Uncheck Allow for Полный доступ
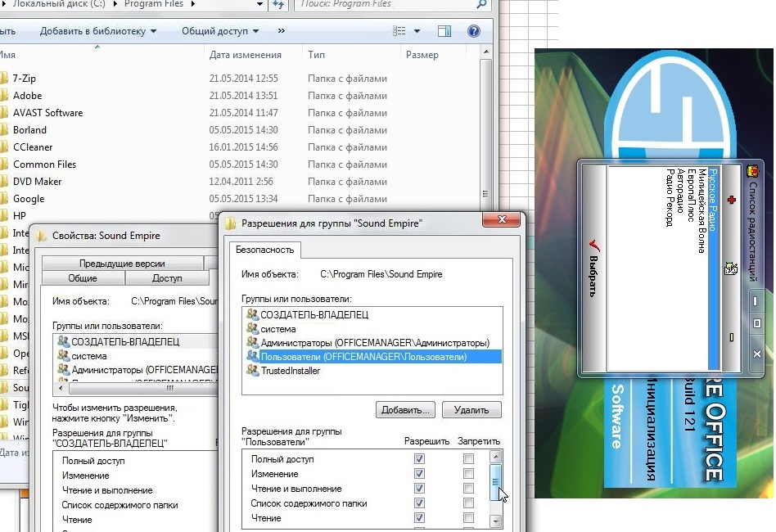776x532 pixels. tap(420, 460)
